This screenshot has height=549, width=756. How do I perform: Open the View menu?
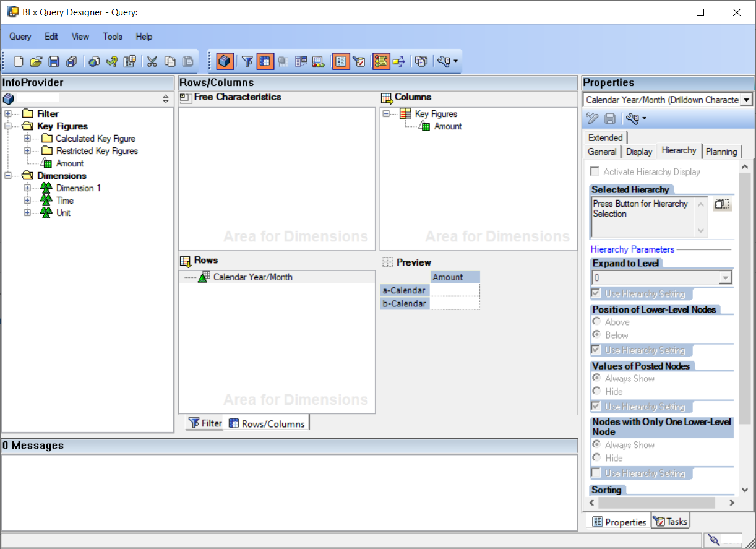[x=80, y=37]
